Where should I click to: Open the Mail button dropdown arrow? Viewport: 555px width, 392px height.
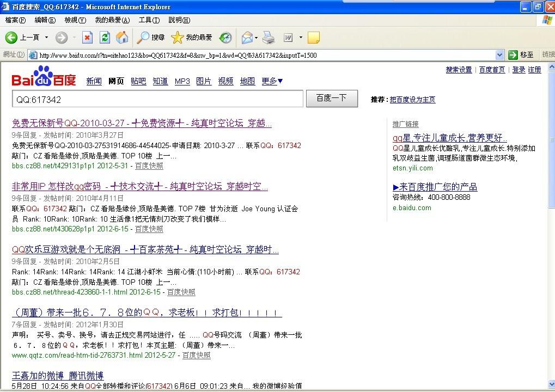(x=257, y=38)
